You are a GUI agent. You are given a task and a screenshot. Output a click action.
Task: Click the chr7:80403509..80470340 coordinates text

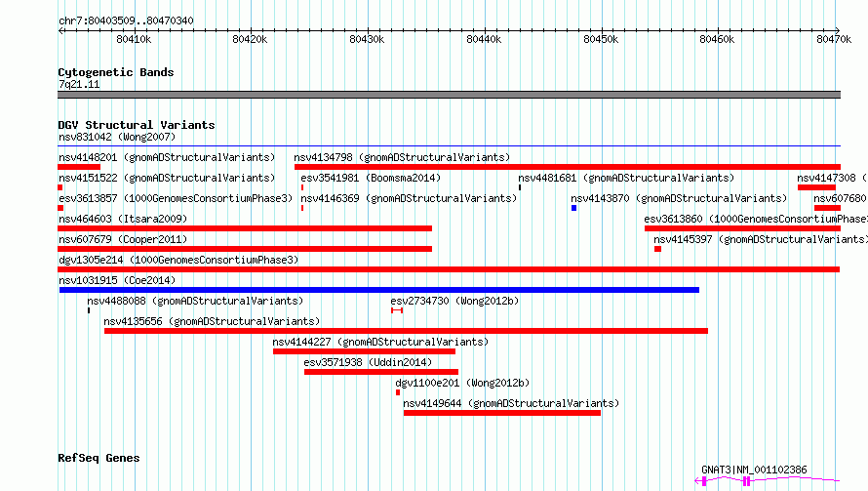pyautogui.click(x=126, y=20)
